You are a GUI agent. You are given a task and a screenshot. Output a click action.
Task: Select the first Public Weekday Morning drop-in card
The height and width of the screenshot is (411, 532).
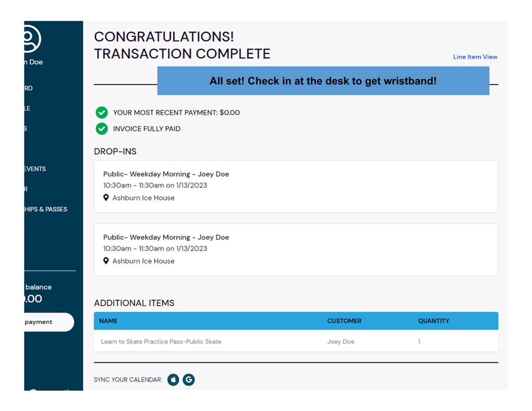point(296,186)
